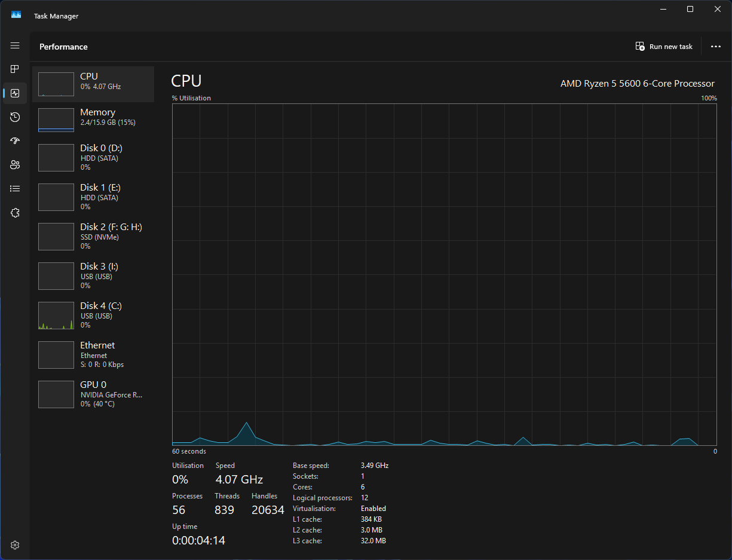Click the CPU utilisation mini thumbnail
The height and width of the screenshot is (560, 732).
(x=56, y=84)
